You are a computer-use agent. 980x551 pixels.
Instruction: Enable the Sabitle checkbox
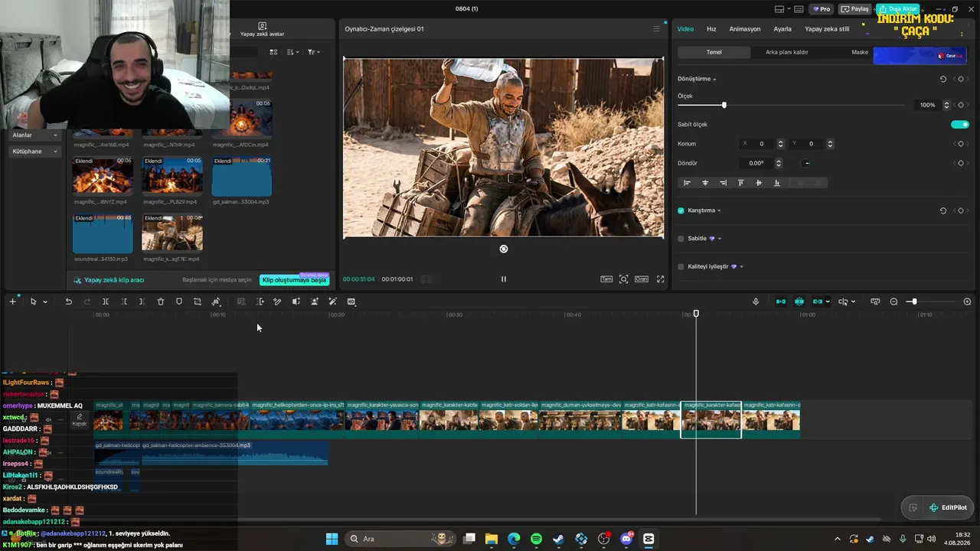pyautogui.click(x=681, y=239)
